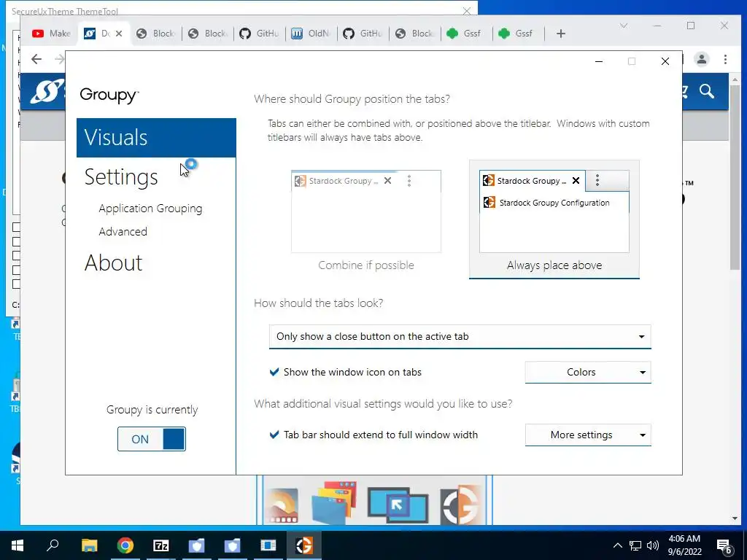Uncheck Tab bar should extend to full width

(x=274, y=435)
